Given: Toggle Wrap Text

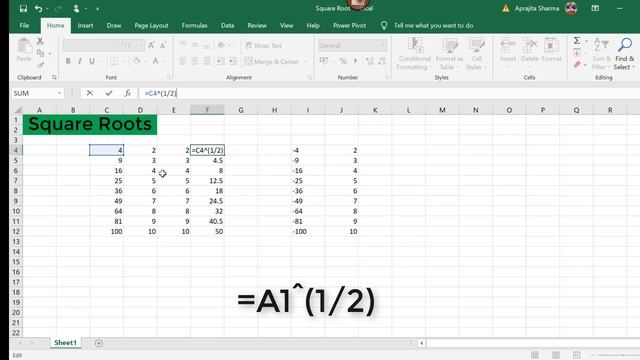Looking at the screenshot, I should coord(264,45).
